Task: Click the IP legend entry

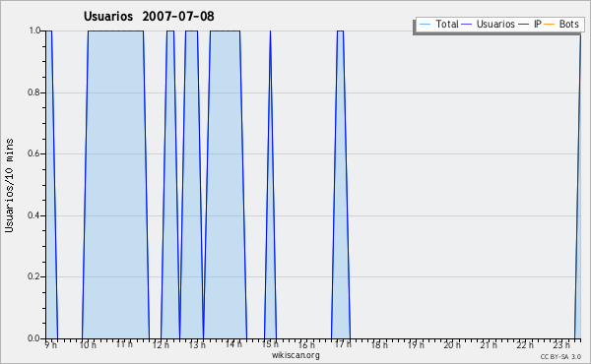Action: point(530,24)
